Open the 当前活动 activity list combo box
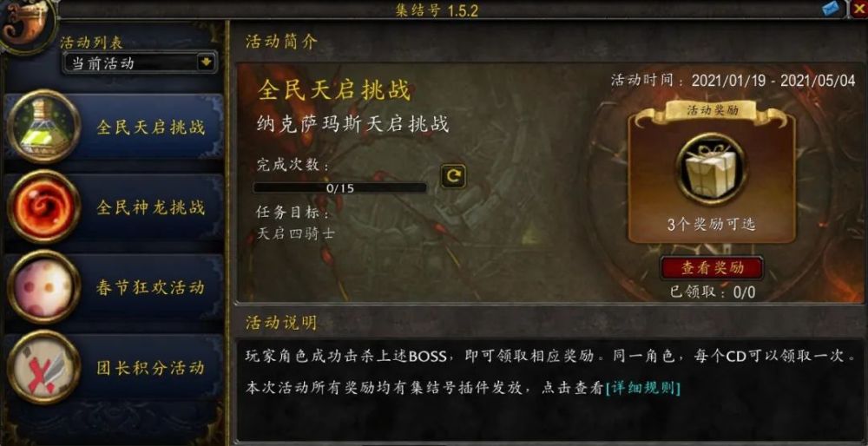 140,62
